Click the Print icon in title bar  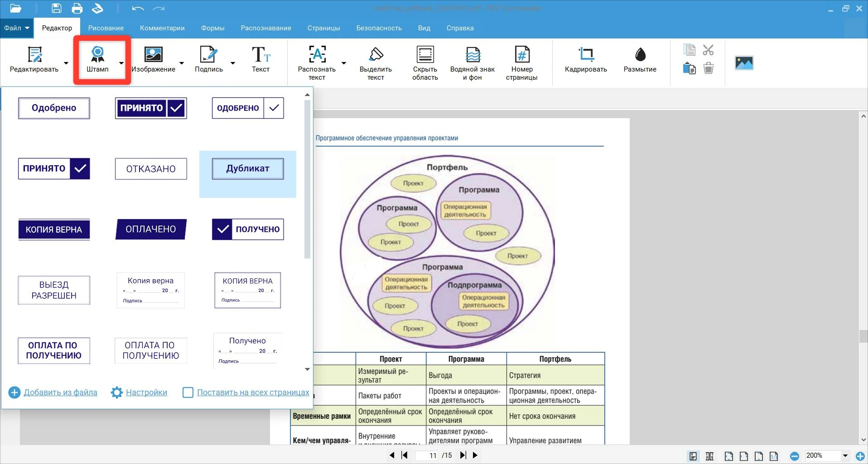click(x=77, y=8)
